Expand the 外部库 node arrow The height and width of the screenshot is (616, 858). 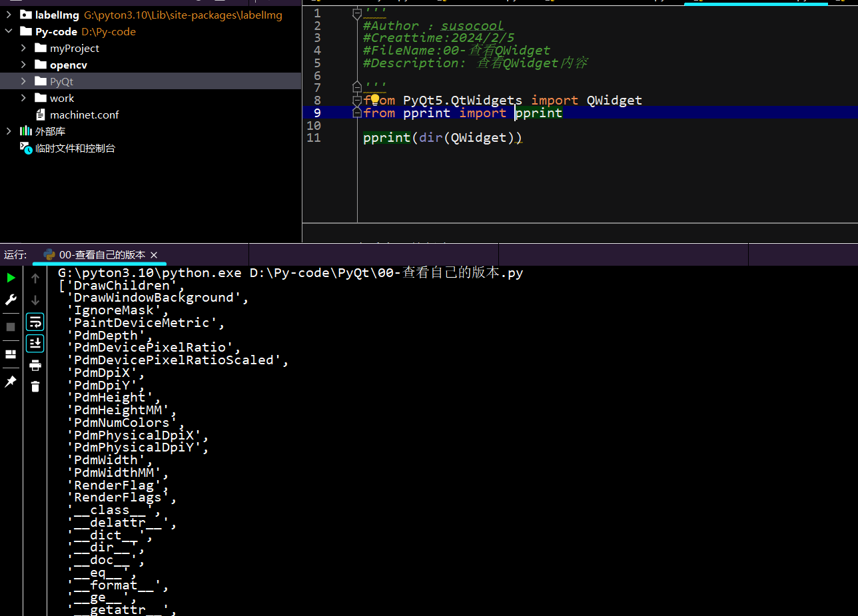point(9,131)
